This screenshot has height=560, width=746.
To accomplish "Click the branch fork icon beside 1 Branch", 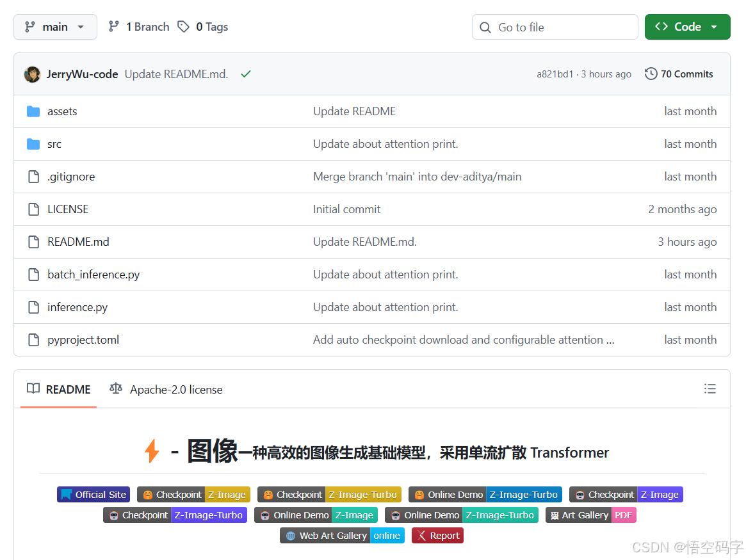I will [x=113, y=27].
